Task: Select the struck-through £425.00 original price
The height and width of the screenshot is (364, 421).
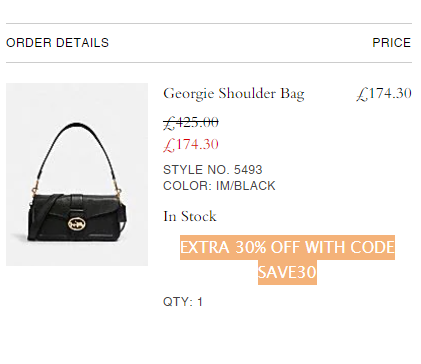Action: (x=191, y=123)
